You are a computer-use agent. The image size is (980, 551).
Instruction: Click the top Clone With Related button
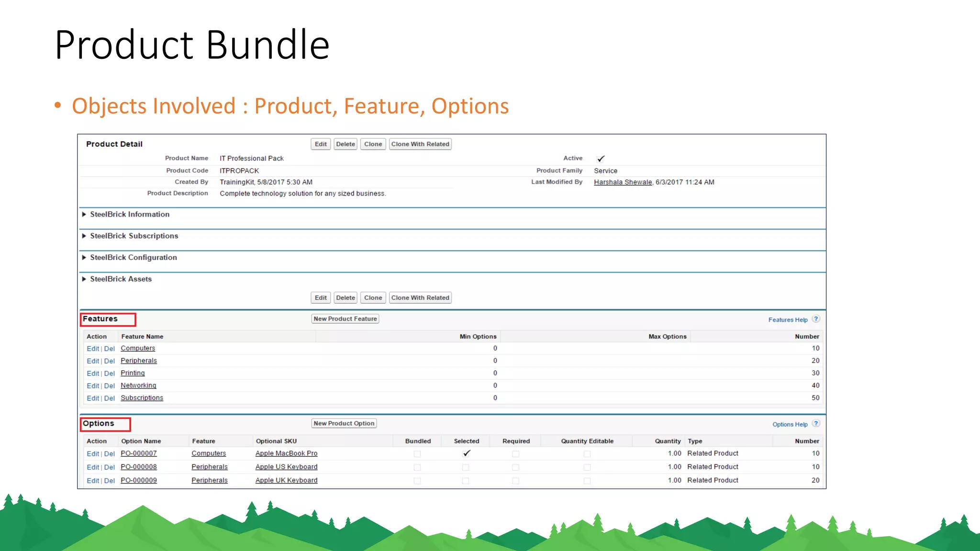pos(420,144)
